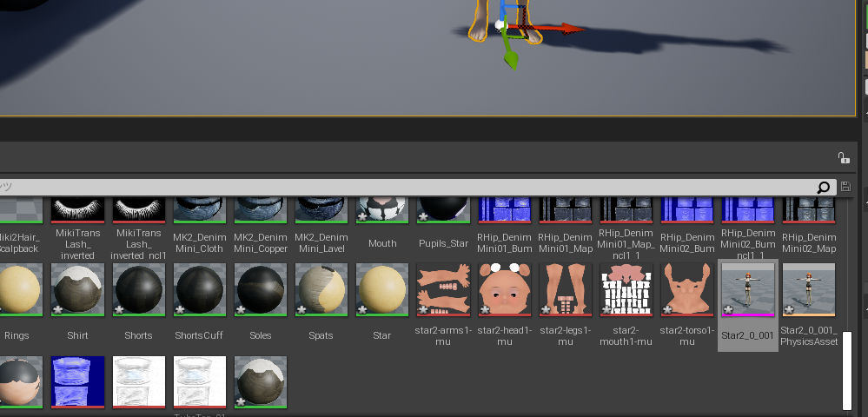Click the MK2_DenimMini_Lavel asset label
This screenshot has width=868, height=417.
pyautogui.click(x=321, y=243)
